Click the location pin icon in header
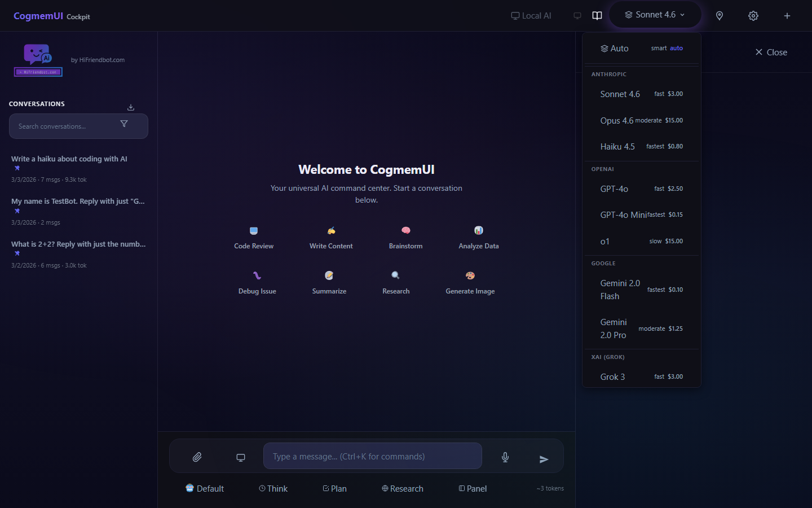 (720, 16)
